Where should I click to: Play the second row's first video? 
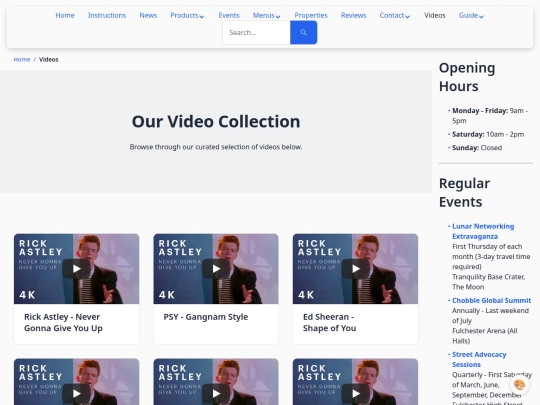(x=76, y=393)
